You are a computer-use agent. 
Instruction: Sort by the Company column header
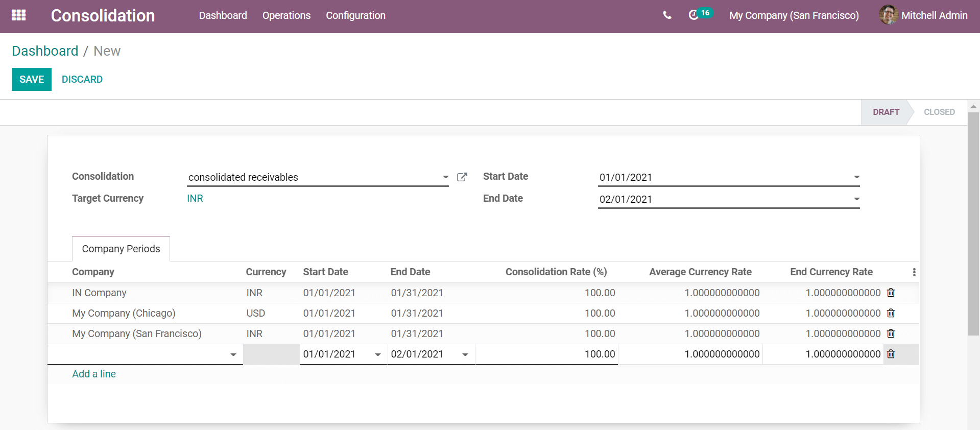pos(93,272)
